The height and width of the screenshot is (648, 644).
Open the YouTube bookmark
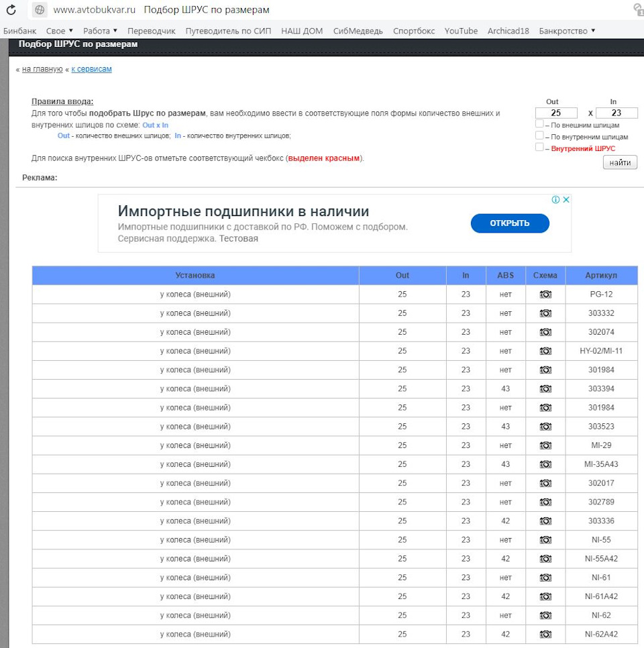click(x=461, y=30)
